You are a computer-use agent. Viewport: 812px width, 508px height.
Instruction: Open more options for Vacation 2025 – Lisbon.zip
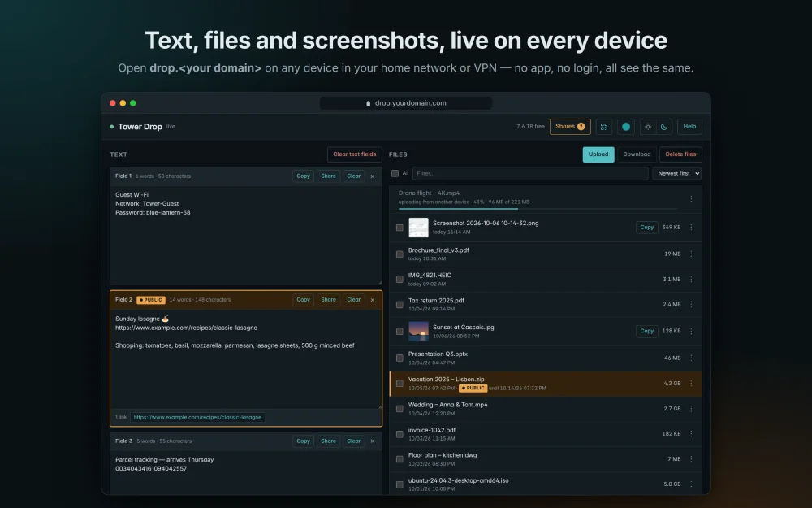coord(691,383)
